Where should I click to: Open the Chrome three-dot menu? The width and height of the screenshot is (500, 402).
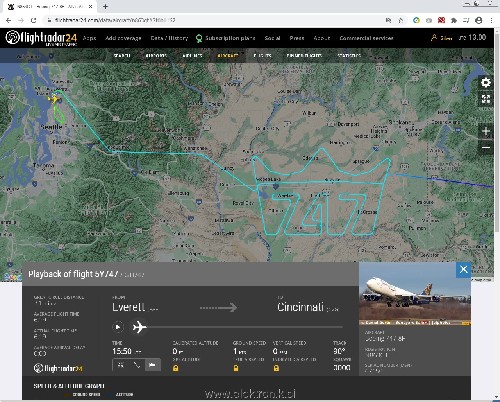click(x=491, y=20)
